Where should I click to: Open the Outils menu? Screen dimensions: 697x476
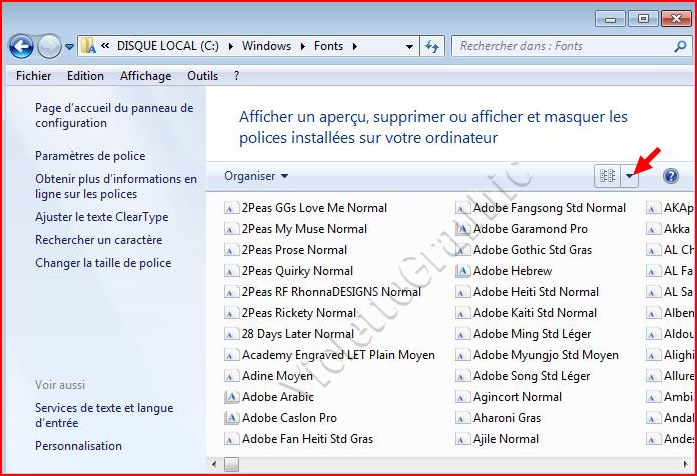tap(202, 75)
